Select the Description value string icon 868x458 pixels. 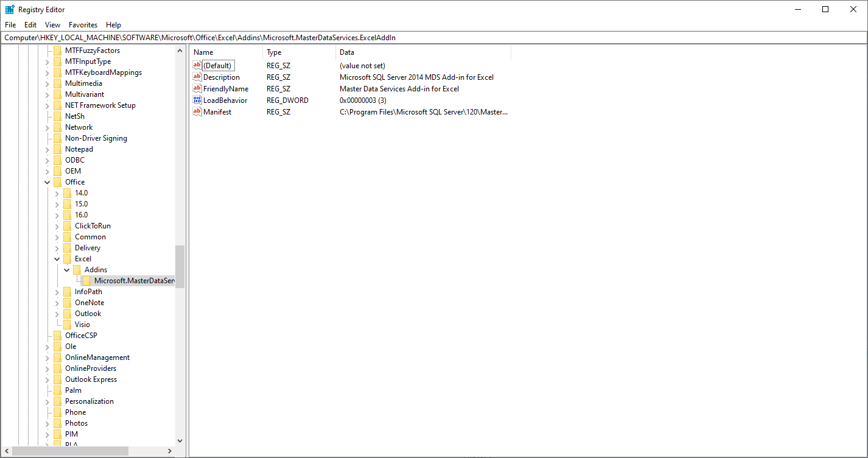click(197, 77)
